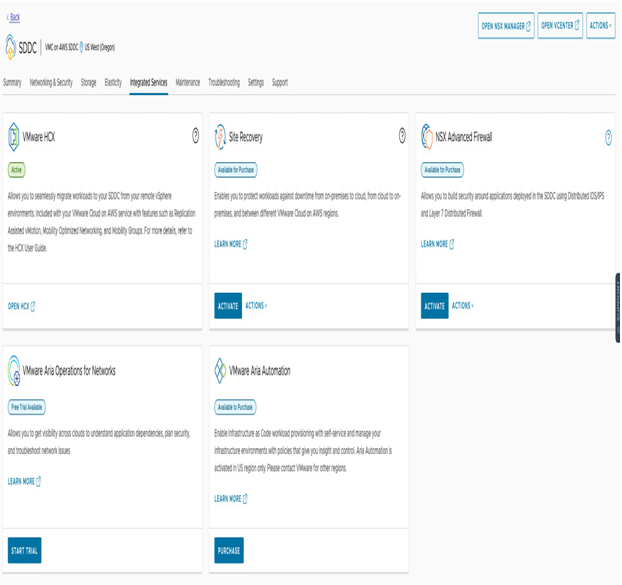Purchase VMware Aria Automation
Image resolution: width=622 pixels, height=585 pixels.
pyautogui.click(x=229, y=550)
